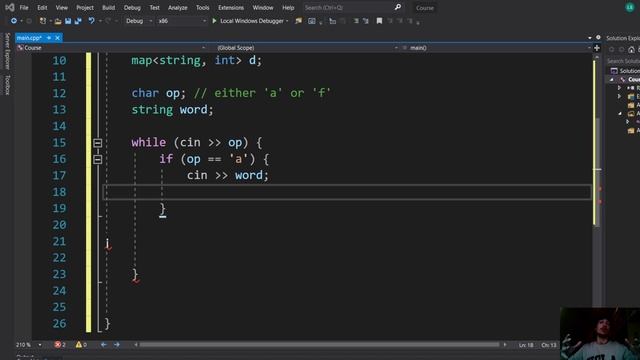Screen dimensions: 640x360
Task: Open file with the folder toolbar icon
Action: (x=58, y=21)
